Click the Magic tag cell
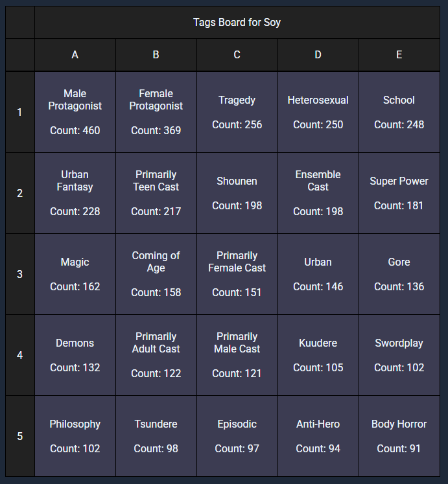Screen dimensions: 448x484 [75, 274]
